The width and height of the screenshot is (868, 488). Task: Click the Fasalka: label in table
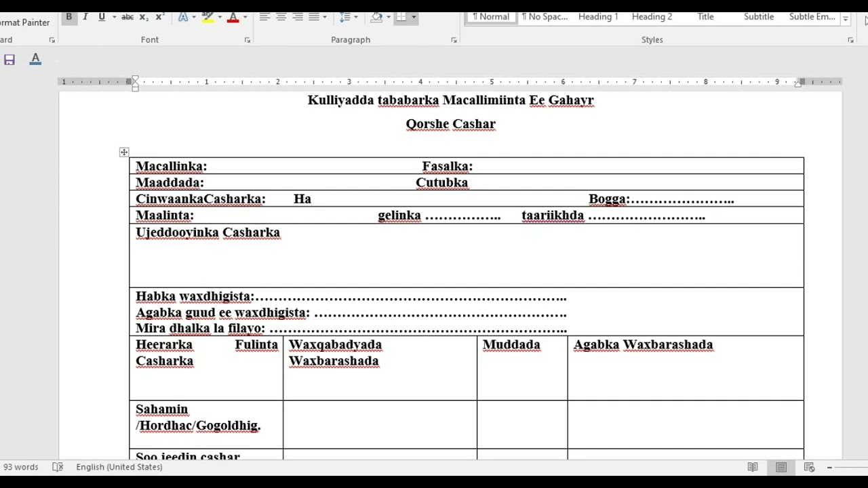(448, 166)
